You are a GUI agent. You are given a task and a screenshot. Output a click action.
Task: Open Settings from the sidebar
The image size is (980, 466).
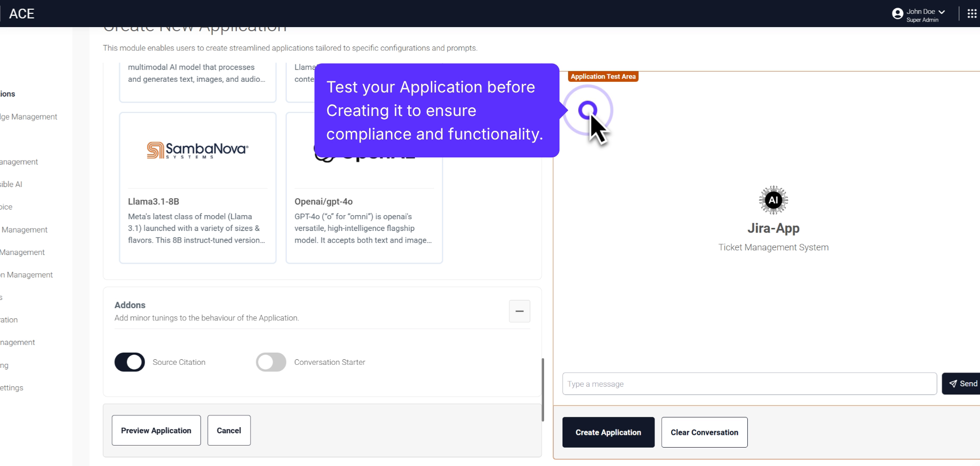[11, 387]
